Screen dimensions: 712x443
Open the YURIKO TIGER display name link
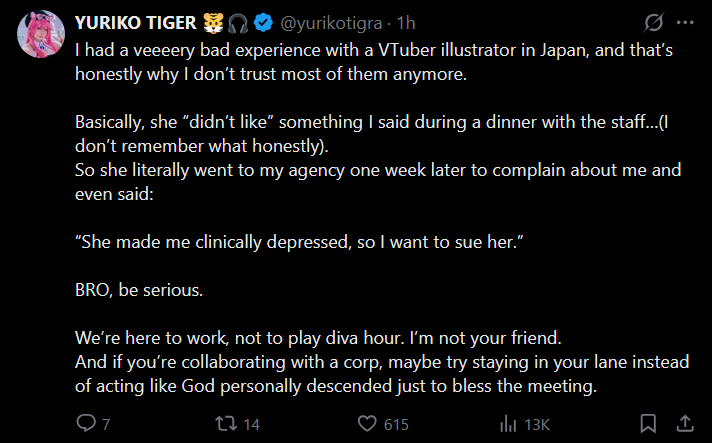(x=138, y=21)
